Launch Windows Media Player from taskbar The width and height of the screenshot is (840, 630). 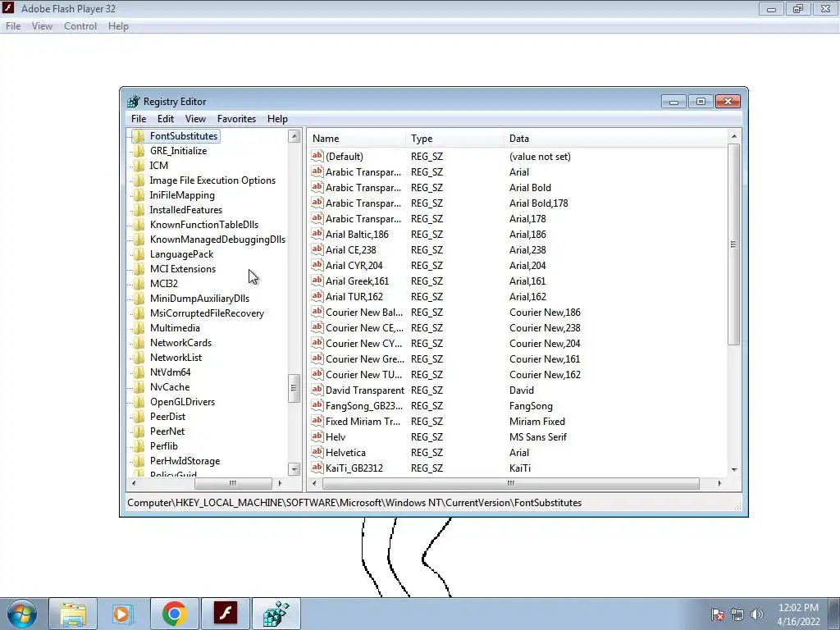pos(123,614)
